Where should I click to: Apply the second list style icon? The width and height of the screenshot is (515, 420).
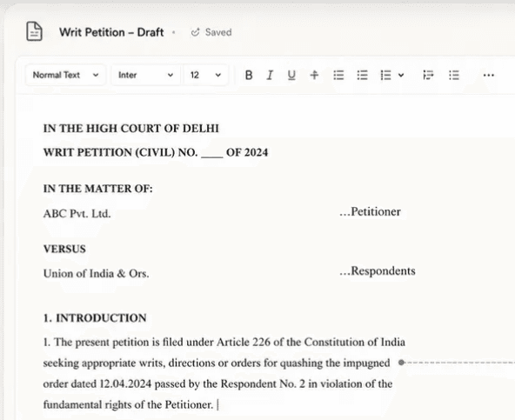coord(362,75)
